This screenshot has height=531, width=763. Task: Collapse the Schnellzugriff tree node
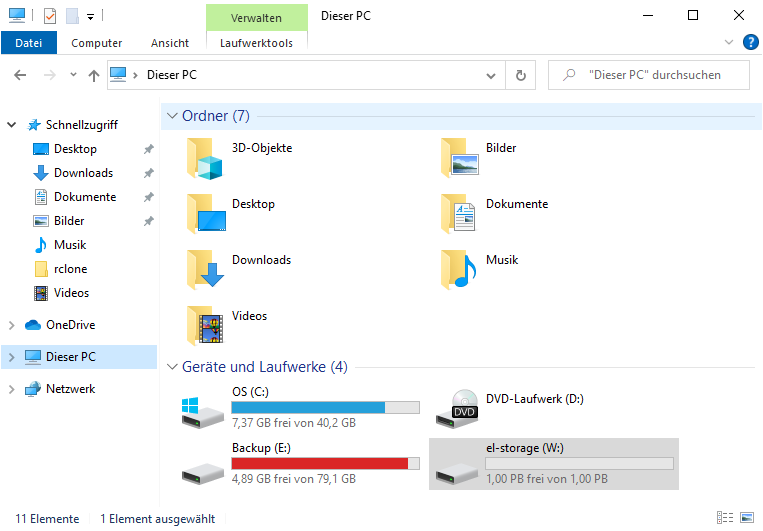12,125
